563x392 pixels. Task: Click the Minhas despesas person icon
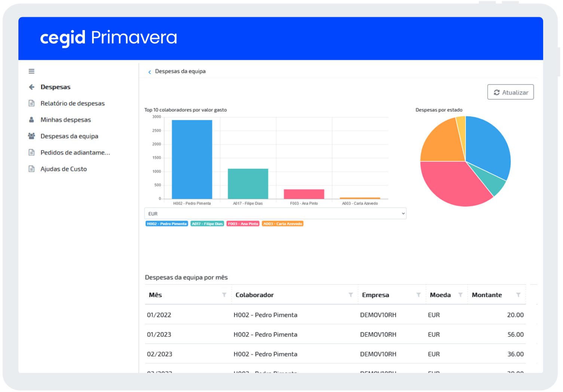31,120
